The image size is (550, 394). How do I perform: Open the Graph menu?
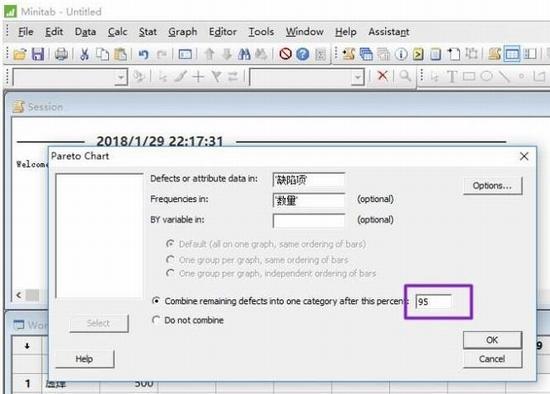click(x=182, y=32)
